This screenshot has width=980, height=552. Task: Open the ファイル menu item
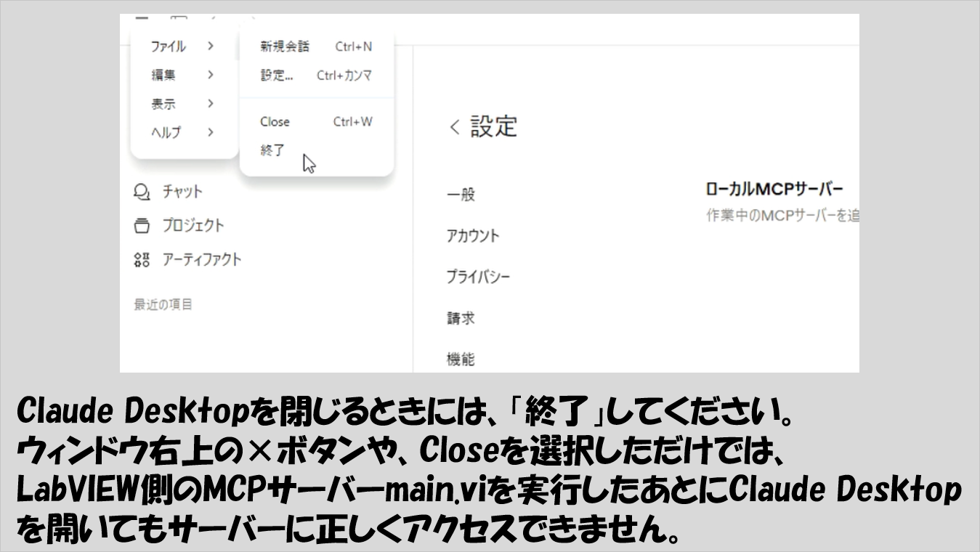tap(169, 46)
